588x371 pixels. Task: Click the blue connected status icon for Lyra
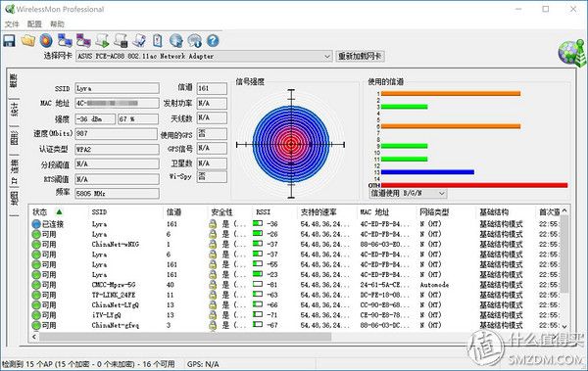click(36, 224)
